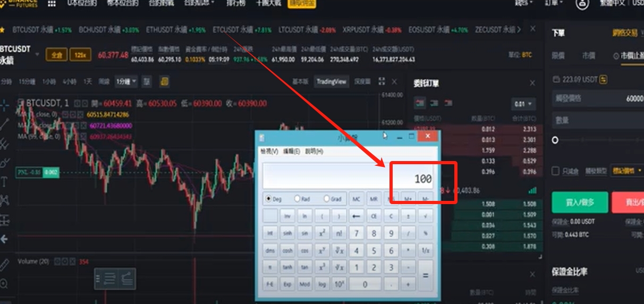Click the order quantity percentage slider handle

(x=555, y=140)
